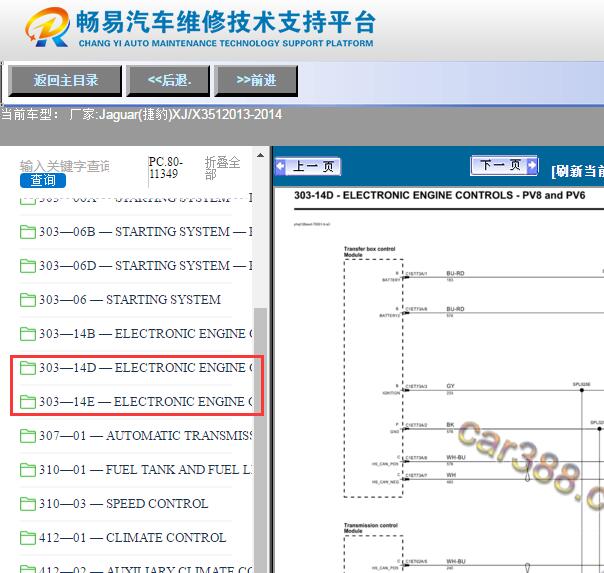The image size is (604, 573).
Task: Open folder icon of 303—06 Starting System
Action: point(27,300)
